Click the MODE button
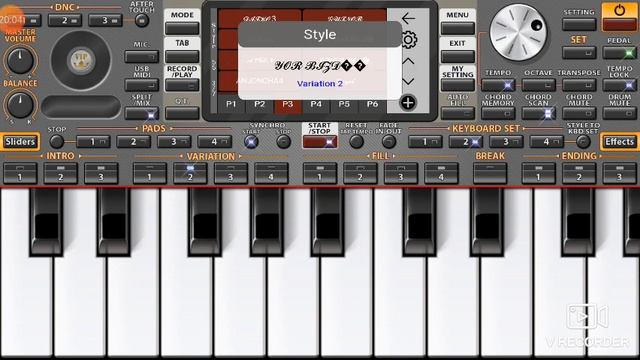The image size is (640, 360). point(182,28)
